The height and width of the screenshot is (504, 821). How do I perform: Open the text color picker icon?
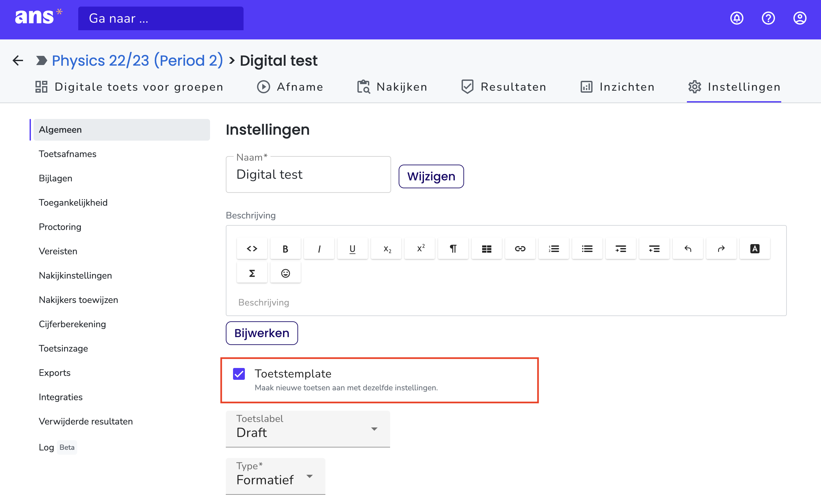[755, 249]
